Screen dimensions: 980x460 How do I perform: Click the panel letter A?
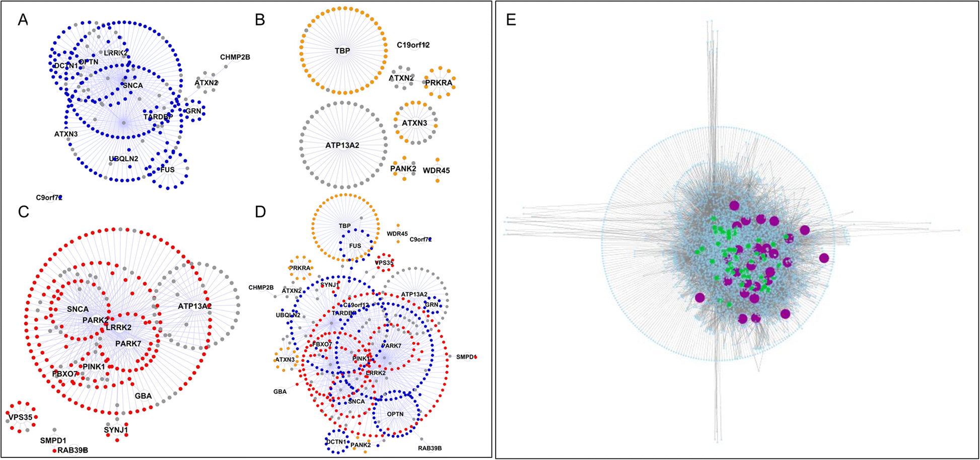click(23, 20)
